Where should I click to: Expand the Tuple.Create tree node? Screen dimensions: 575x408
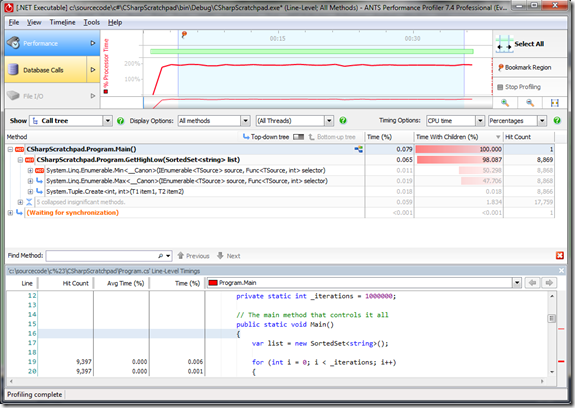(x=30, y=192)
